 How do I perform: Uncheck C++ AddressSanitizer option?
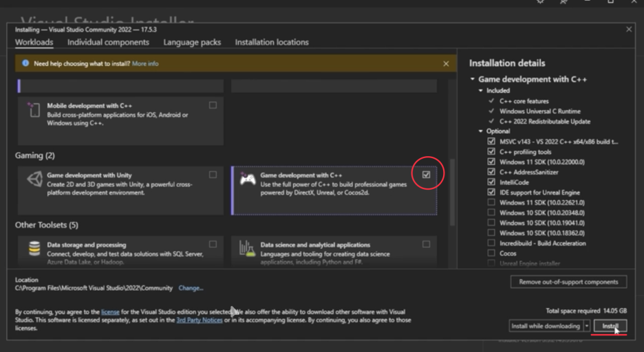pos(491,172)
